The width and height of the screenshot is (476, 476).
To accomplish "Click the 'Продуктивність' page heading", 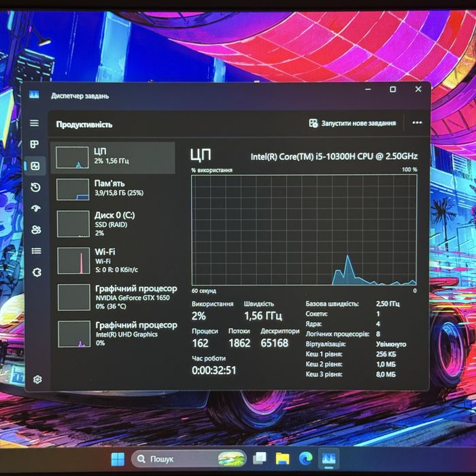I will click(84, 124).
